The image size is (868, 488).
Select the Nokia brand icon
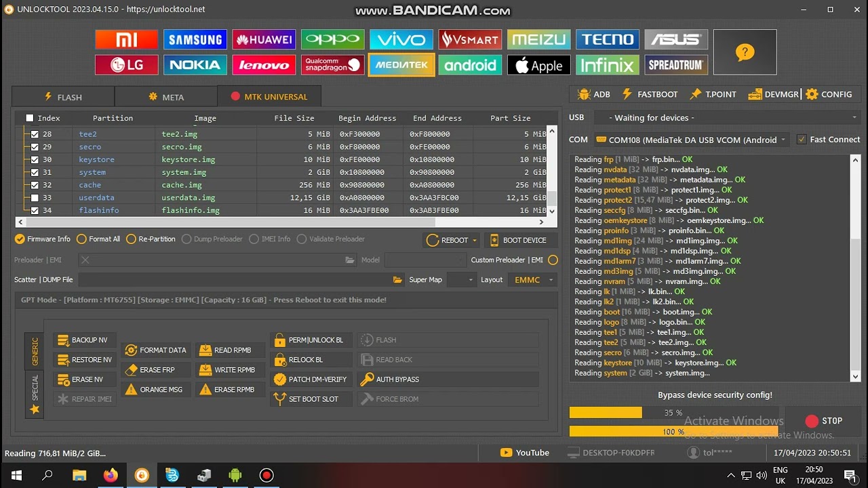click(x=195, y=65)
